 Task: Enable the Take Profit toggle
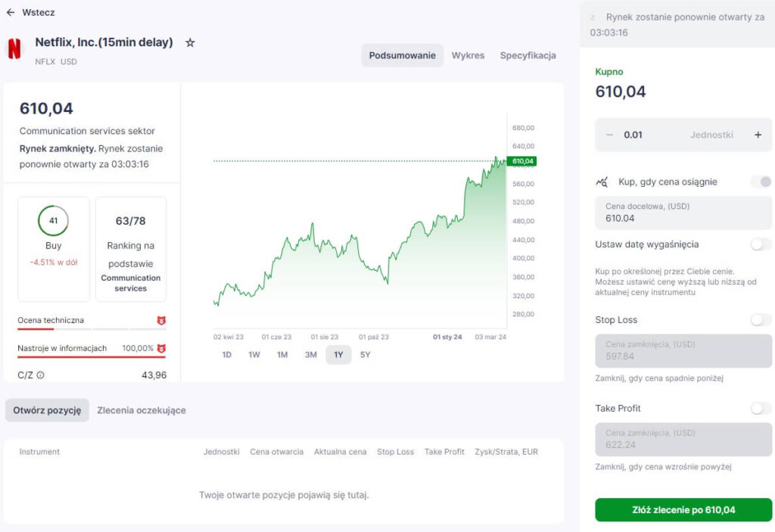pos(761,409)
